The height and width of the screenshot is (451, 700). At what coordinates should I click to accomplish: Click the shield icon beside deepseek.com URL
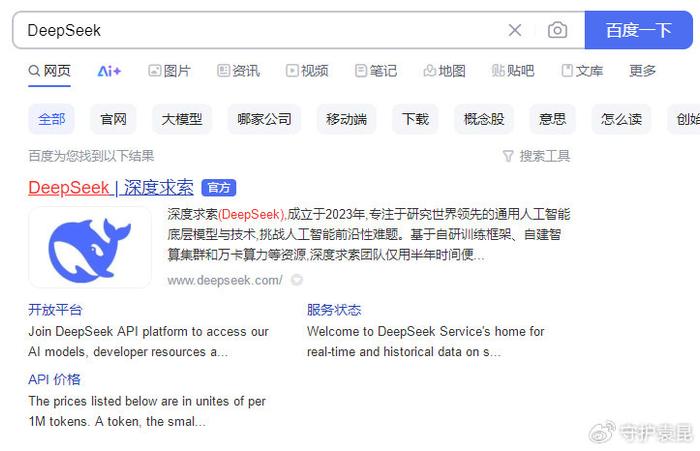tap(297, 280)
